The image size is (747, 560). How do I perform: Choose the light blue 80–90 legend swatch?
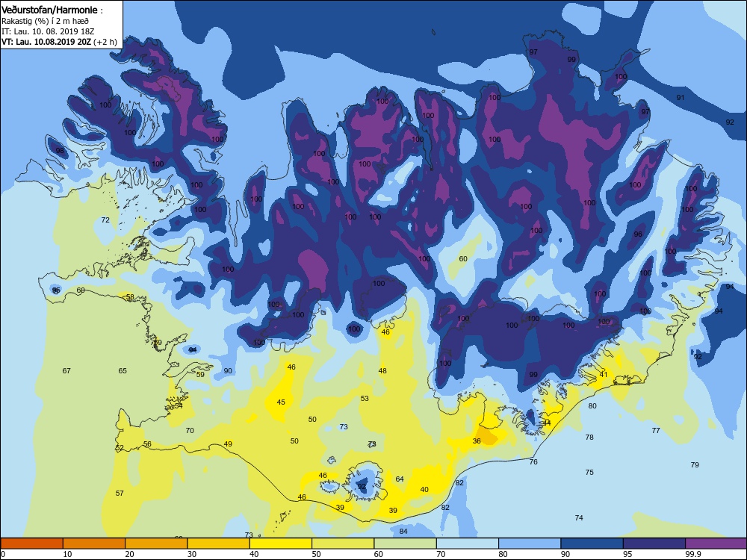[530, 544]
